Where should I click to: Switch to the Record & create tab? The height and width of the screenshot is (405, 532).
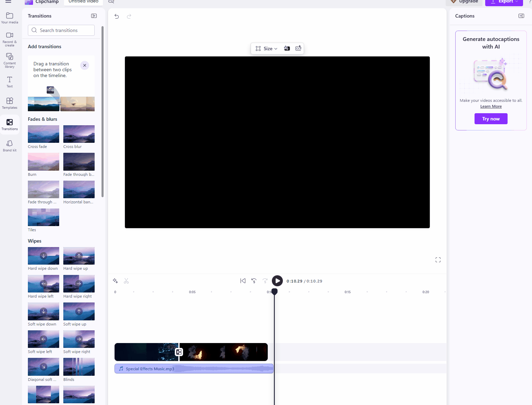[x=9, y=38]
